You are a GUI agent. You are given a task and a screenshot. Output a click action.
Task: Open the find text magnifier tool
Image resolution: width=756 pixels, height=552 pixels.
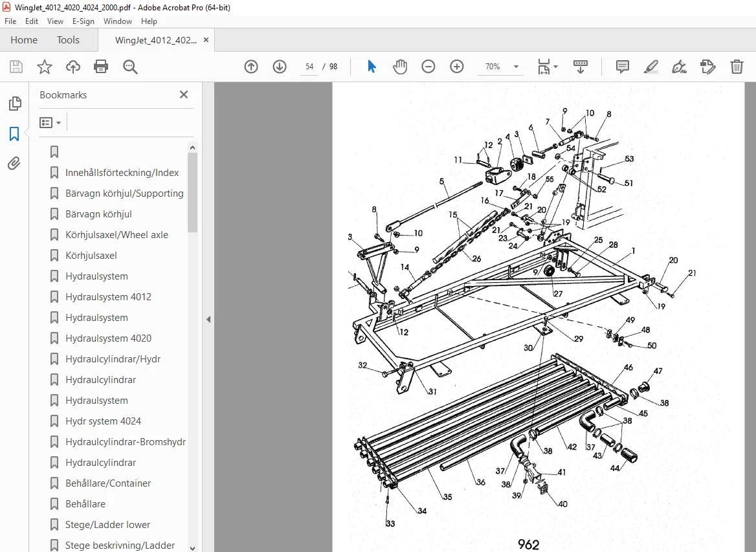click(130, 67)
